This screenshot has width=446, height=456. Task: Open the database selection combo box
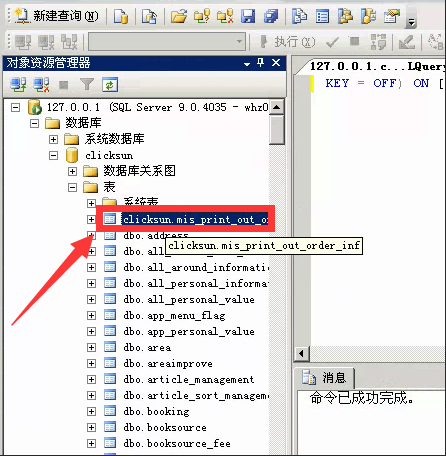click(x=167, y=42)
